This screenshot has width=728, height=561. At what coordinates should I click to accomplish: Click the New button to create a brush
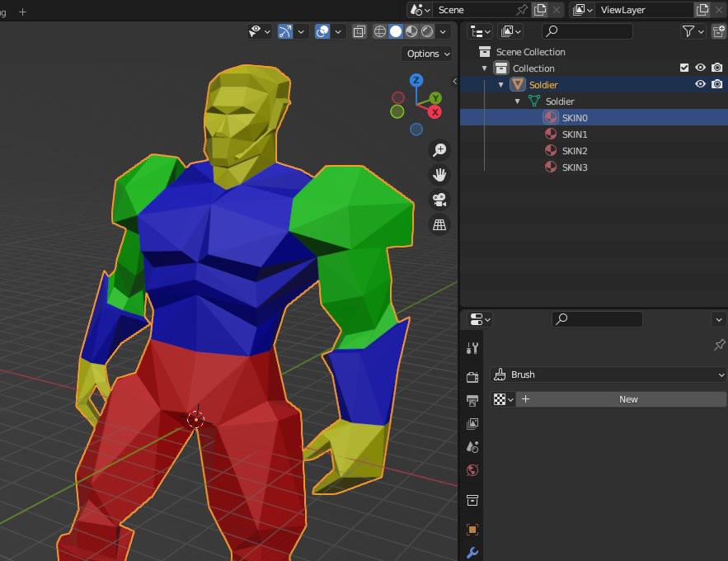(628, 399)
